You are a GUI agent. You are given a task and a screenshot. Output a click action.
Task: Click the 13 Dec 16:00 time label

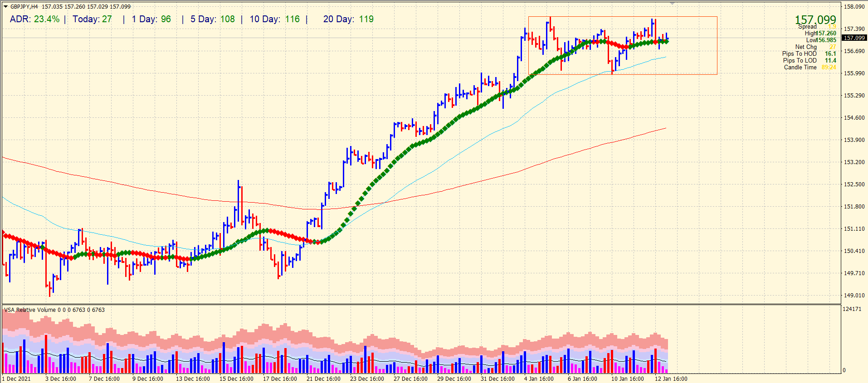193,379
